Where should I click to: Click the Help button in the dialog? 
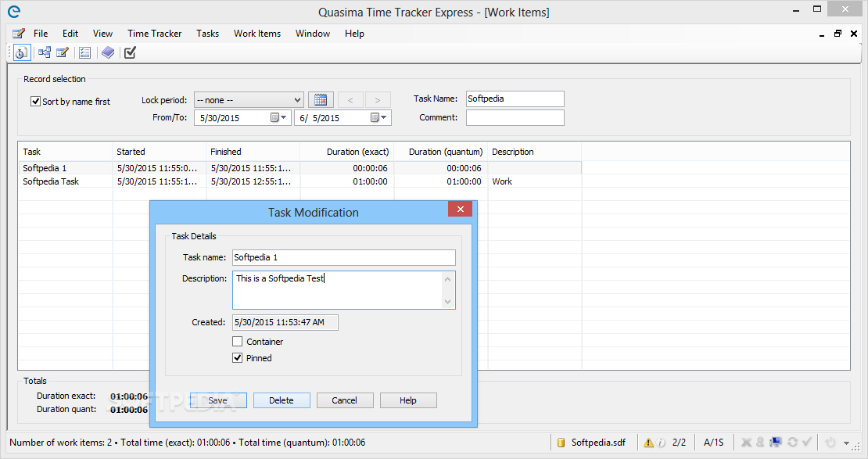click(408, 400)
